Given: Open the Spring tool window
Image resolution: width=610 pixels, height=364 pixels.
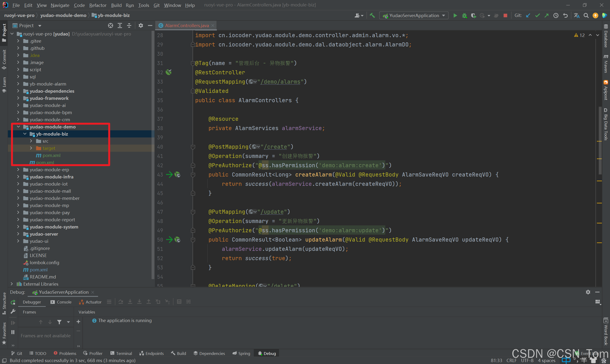Looking at the screenshot, I should [x=241, y=354].
